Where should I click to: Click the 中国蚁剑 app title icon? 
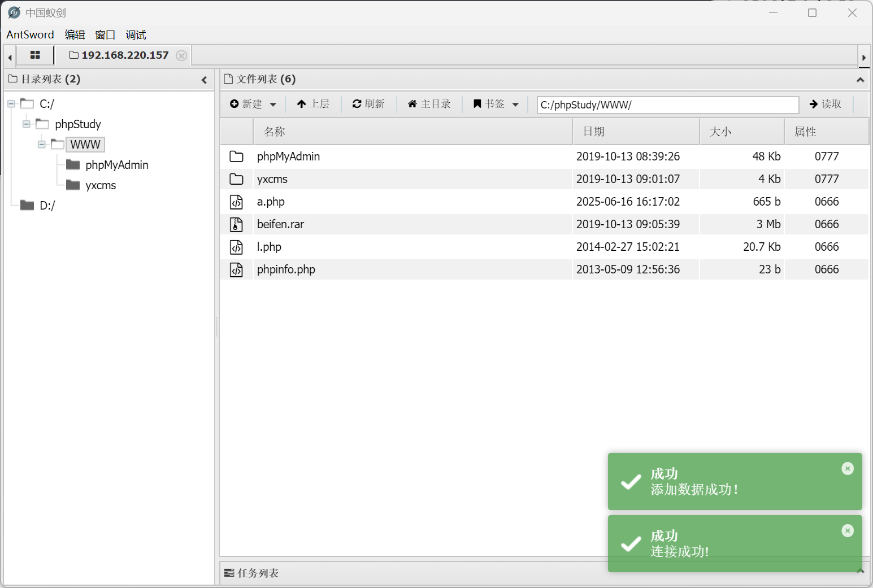tap(14, 12)
